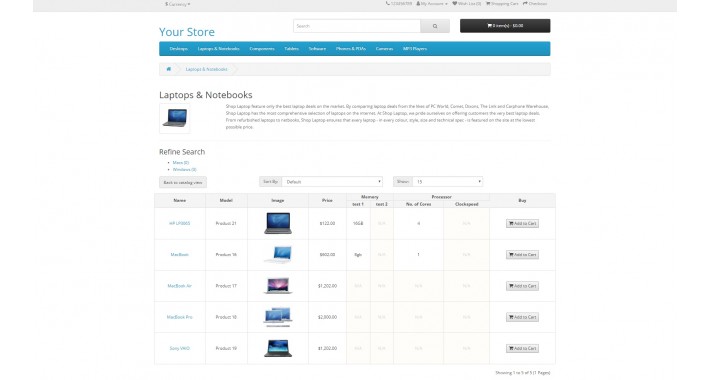The width and height of the screenshot is (710, 380).
Task: Click MacBook Air product image
Action: click(278, 286)
